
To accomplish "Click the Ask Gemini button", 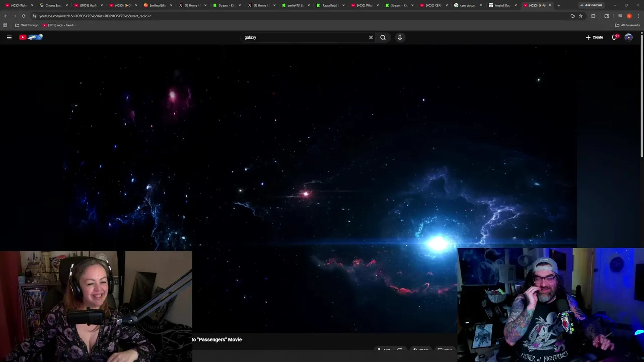I will click(x=591, y=5).
